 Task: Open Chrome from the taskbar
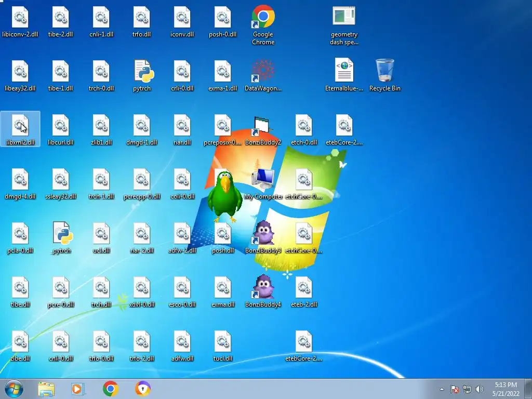click(x=110, y=389)
